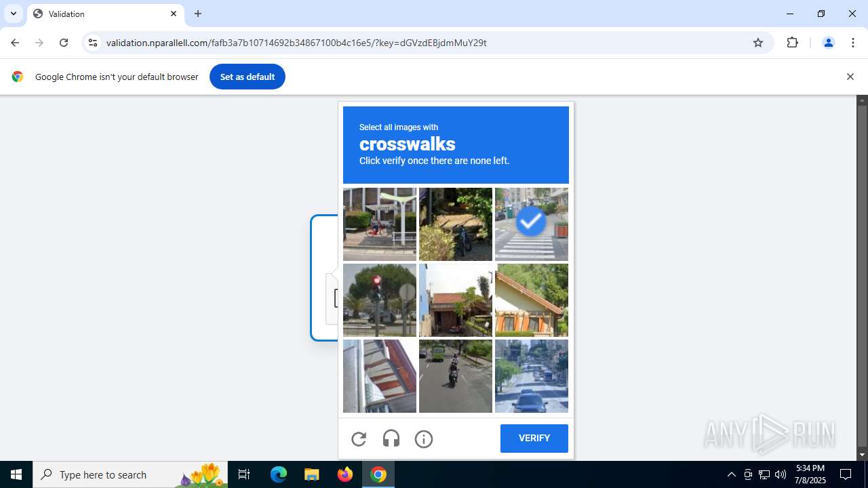Image resolution: width=868 pixels, height=488 pixels.
Task: Open the tab search dropdown arrow
Action: pos(13,14)
